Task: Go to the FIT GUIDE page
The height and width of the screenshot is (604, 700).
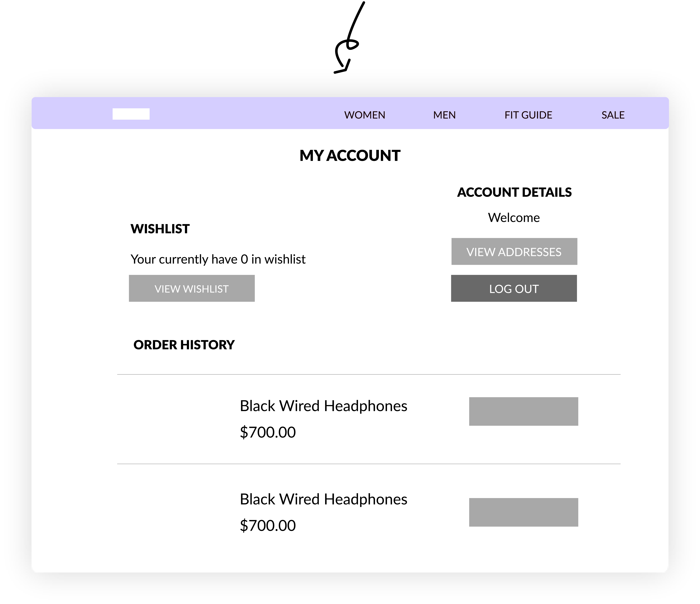Action: point(528,115)
